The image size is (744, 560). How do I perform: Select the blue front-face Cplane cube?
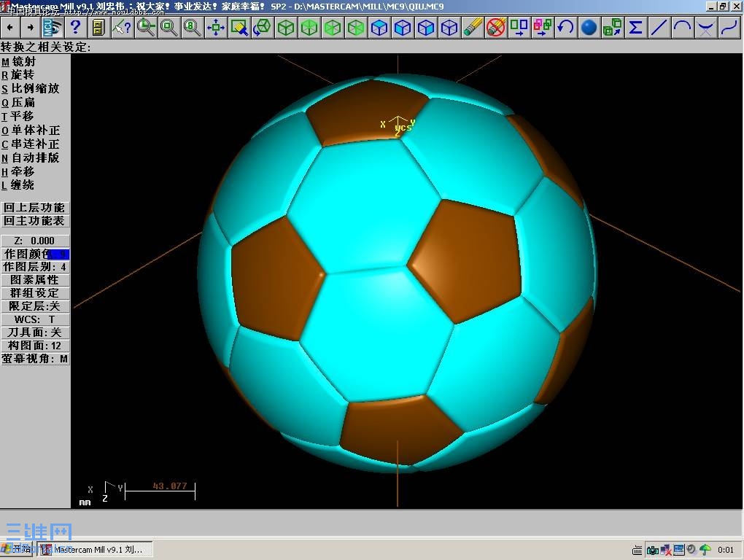point(403,28)
